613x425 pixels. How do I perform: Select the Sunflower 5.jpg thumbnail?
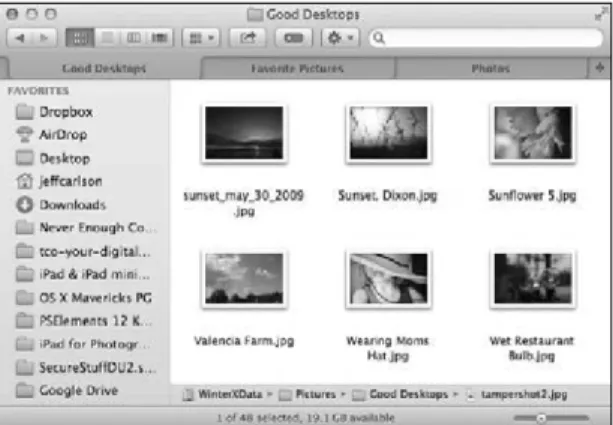[532, 133]
